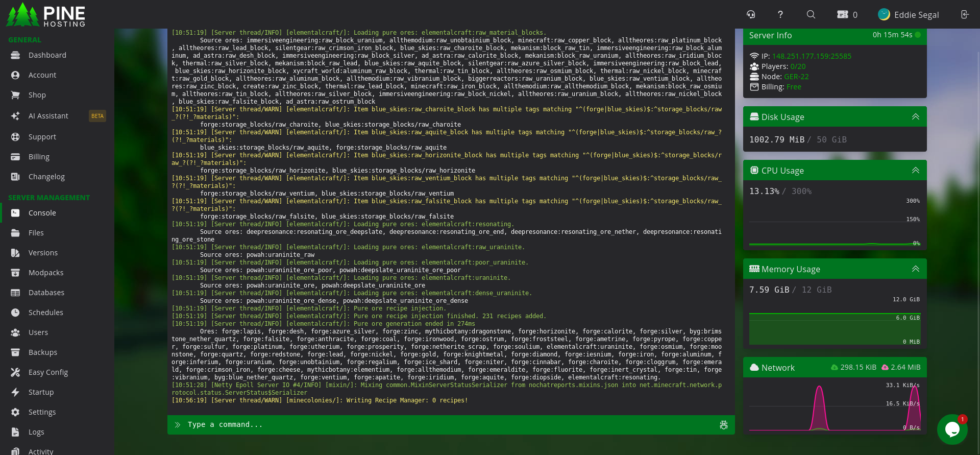Click the question mark help icon
The image size is (980, 455).
[x=780, y=14]
